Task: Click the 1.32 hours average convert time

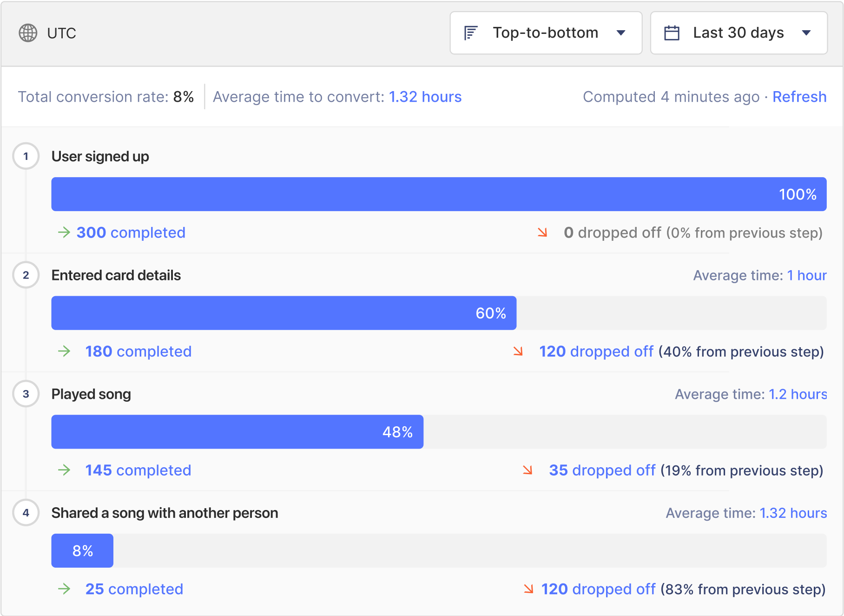Action: (x=425, y=97)
